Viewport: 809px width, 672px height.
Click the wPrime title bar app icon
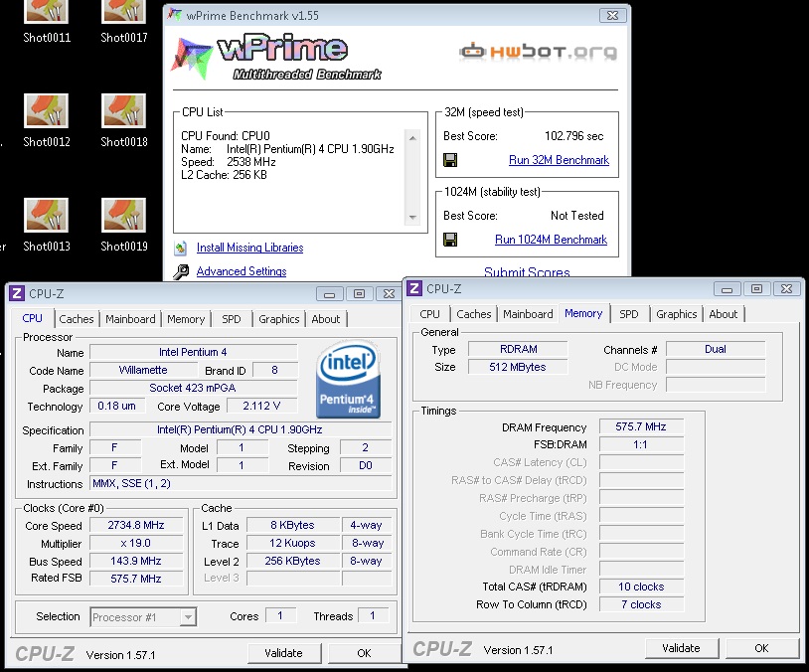coord(175,16)
